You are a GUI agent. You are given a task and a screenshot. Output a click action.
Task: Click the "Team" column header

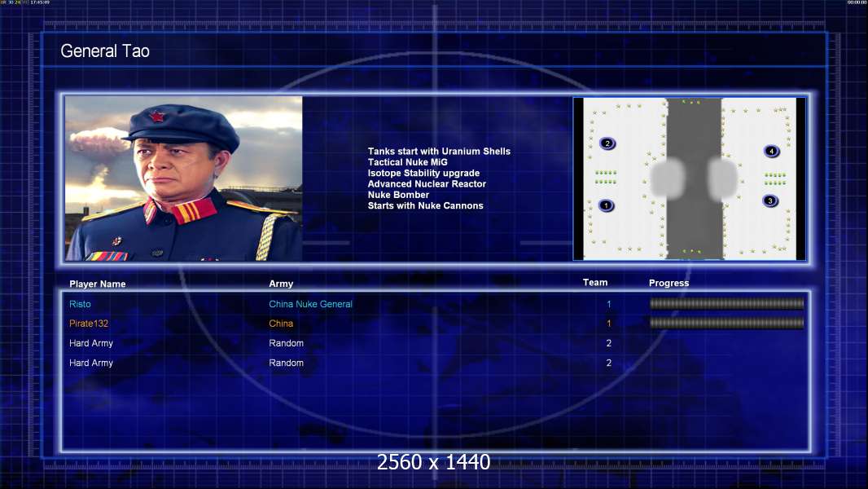[595, 283]
